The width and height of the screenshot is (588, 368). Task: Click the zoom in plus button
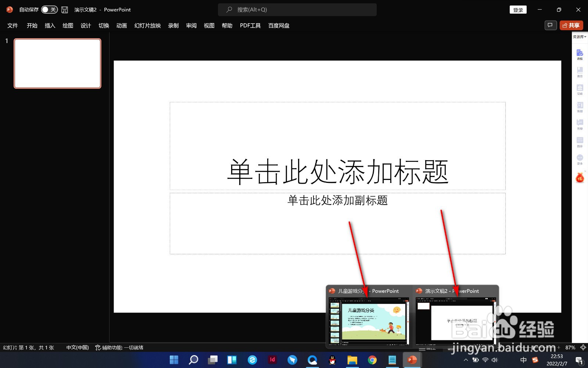pyautogui.click(x=559, y=347)
